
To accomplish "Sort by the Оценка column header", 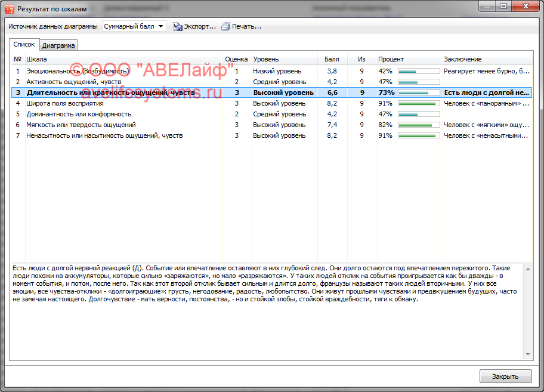I will point(236,59).
